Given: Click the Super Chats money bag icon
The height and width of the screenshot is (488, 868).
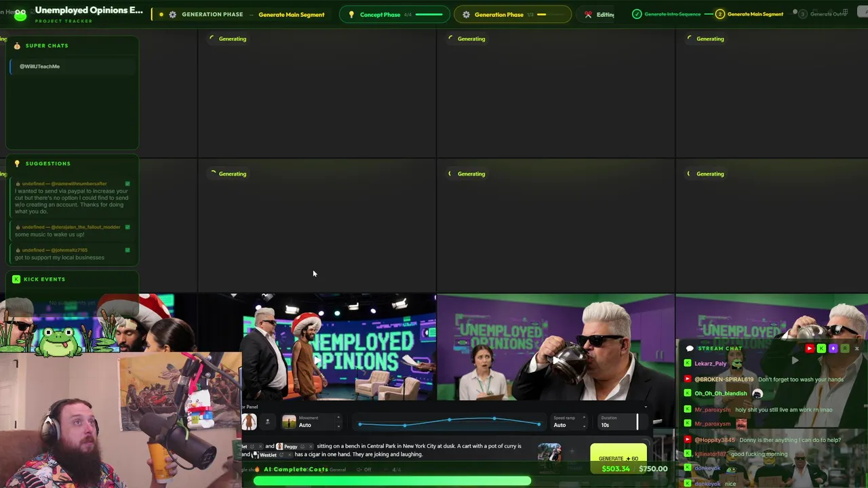Looking at the screenshot, I should click(x=17, y=45).
